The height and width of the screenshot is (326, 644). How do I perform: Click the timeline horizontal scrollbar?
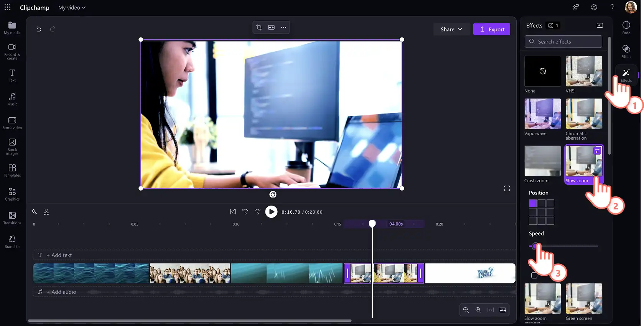coord(190,321)
